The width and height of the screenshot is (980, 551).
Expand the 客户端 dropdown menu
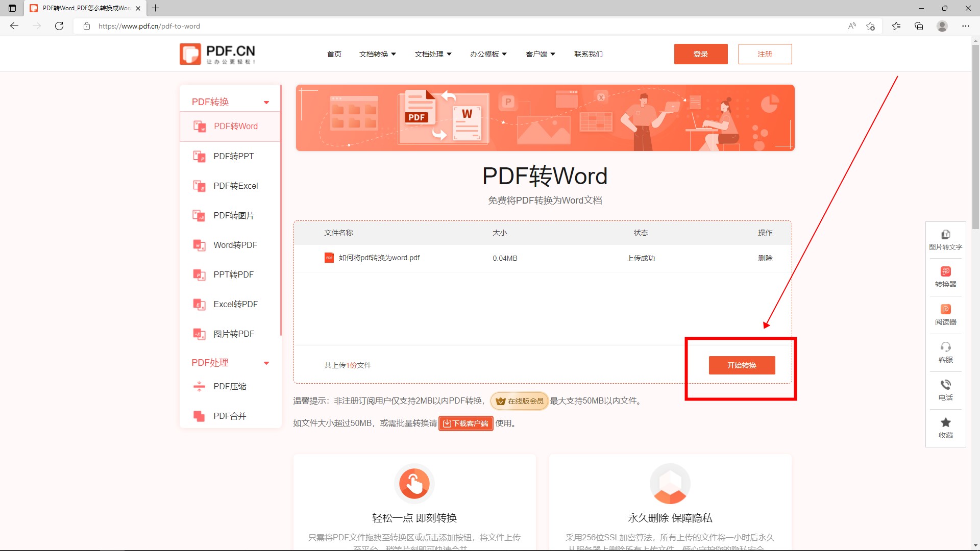pyautogui.click(x=541, y=54)
